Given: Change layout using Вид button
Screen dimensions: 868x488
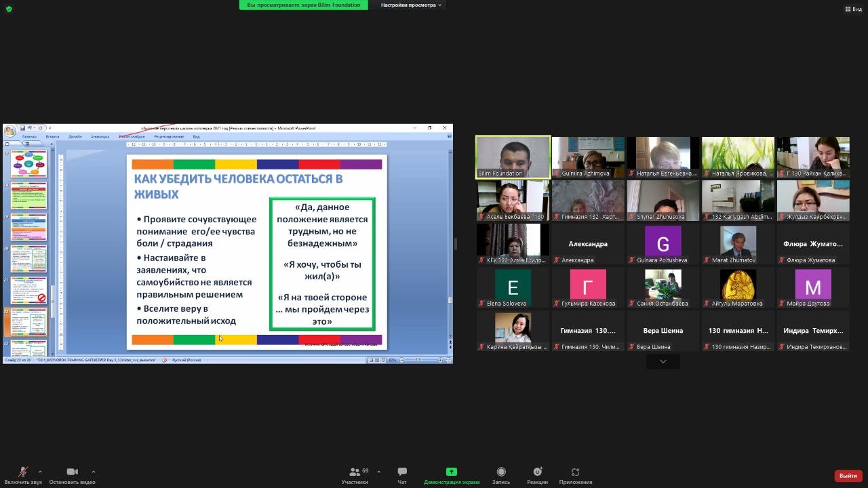Looking at the screenshot, I should (x=852, y=9).
